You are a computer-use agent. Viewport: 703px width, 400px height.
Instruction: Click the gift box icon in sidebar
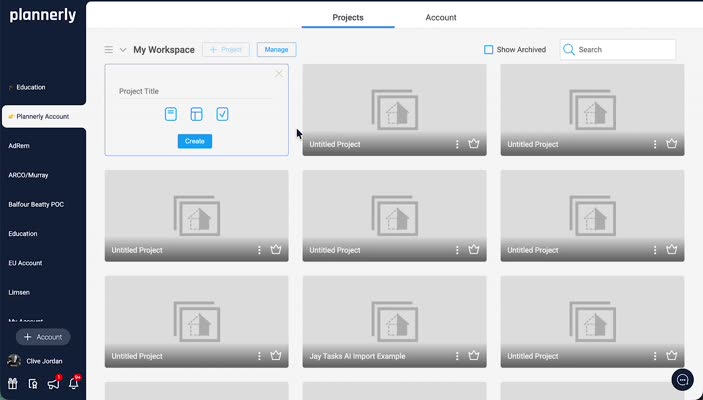[x=13, y=383]
